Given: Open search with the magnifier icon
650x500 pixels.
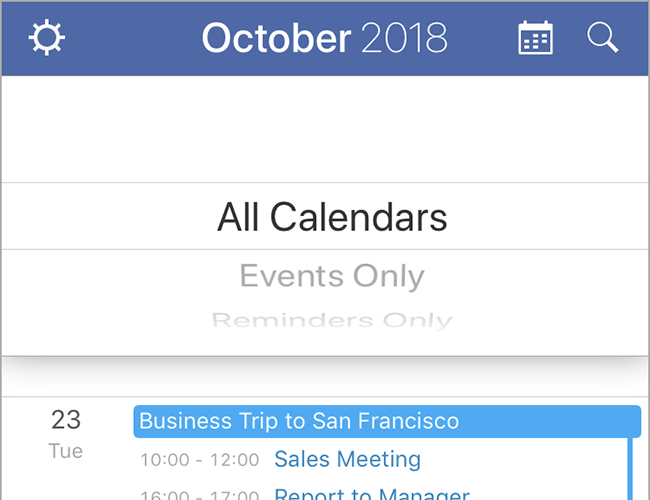Looking at the screenshot, I should coord(602,38).
